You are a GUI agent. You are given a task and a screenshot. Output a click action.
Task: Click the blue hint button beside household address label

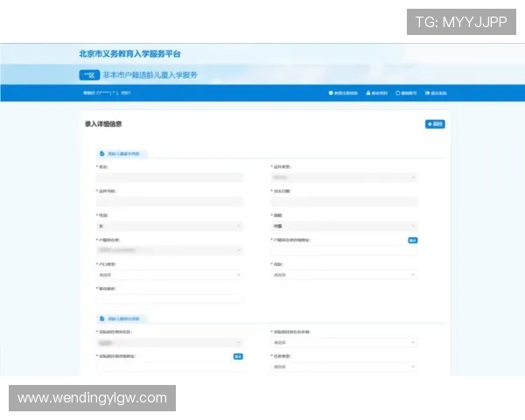(x=413, y=240)
